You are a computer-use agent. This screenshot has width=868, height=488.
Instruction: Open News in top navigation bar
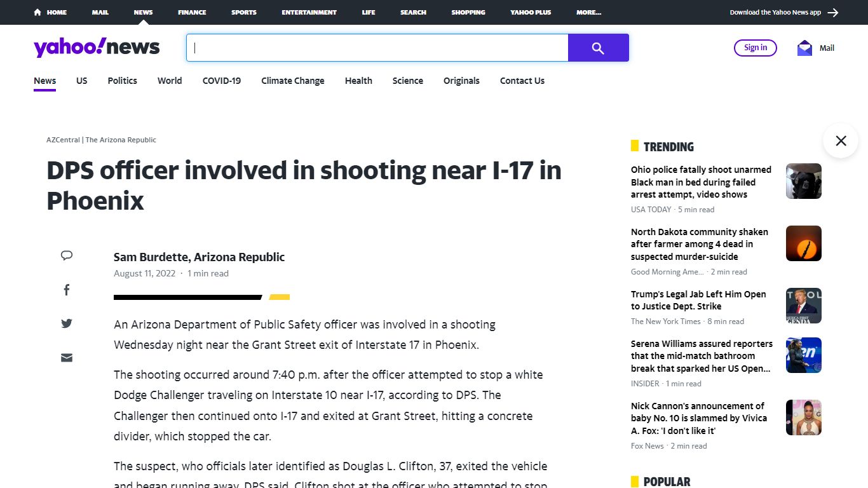point(143,12)
